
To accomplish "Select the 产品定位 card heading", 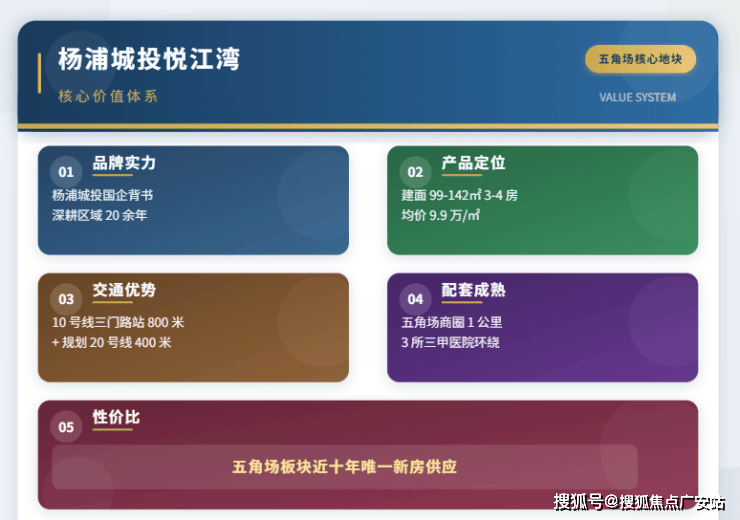I will click(473, 163).
